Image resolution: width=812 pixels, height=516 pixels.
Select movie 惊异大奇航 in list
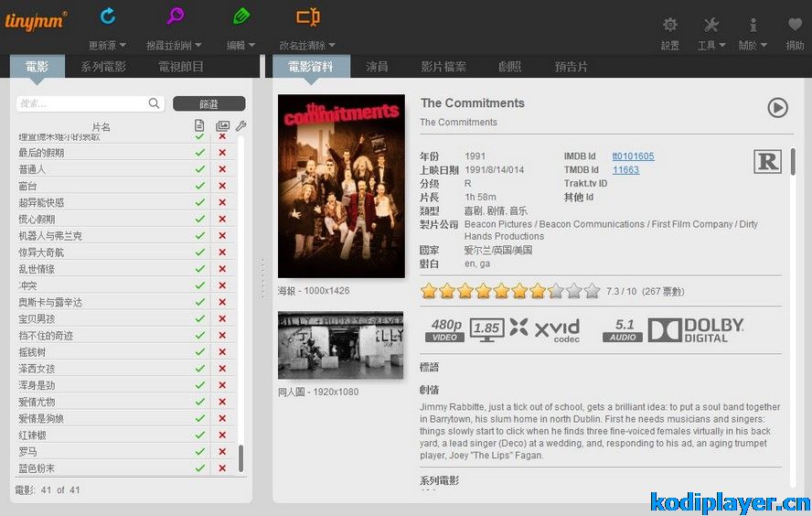41,253
